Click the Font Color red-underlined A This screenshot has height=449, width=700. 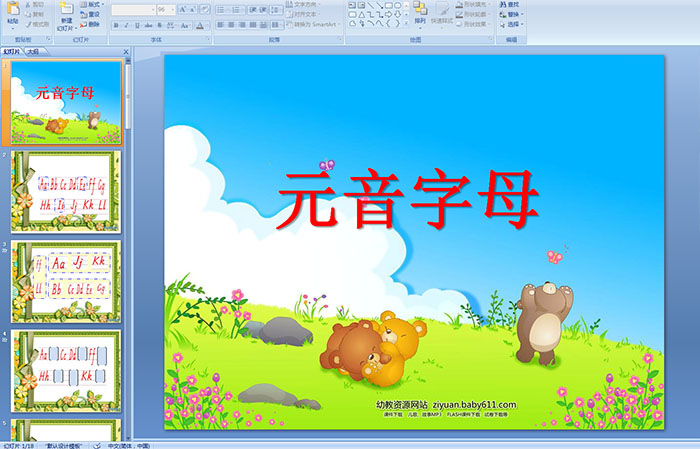click(200, 26)
